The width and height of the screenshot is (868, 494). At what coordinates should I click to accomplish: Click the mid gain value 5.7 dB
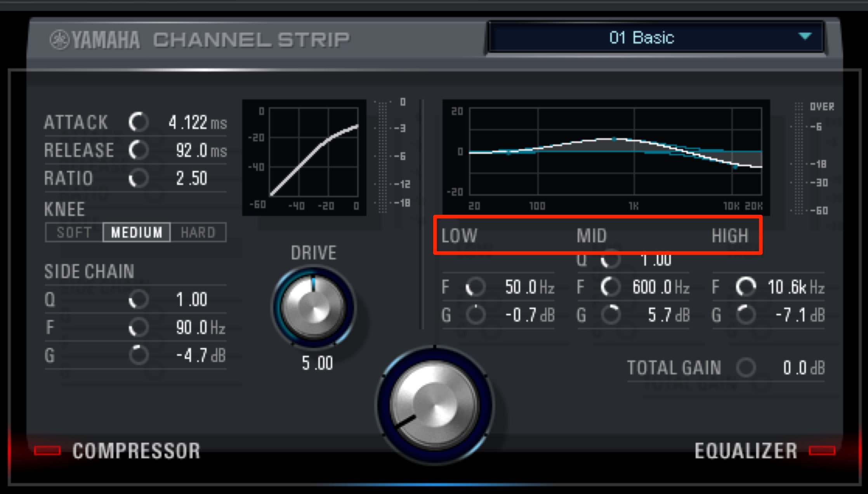[669, 315]
